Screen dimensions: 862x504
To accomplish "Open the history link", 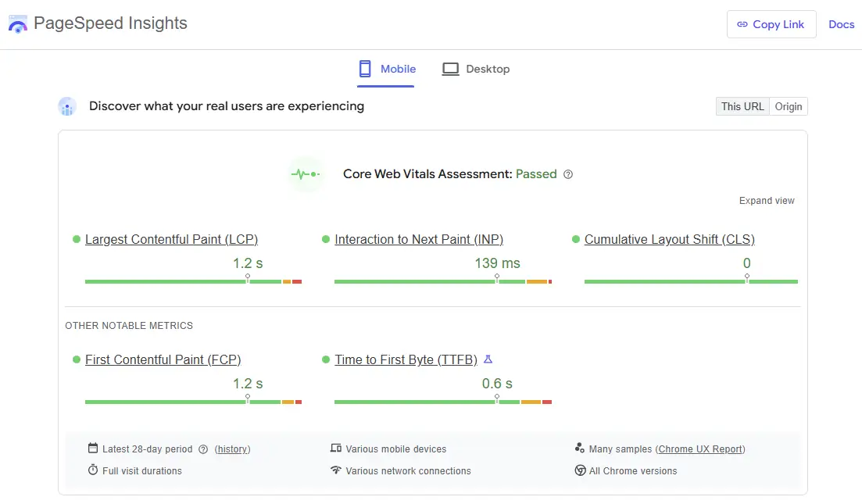I will 233,449.
